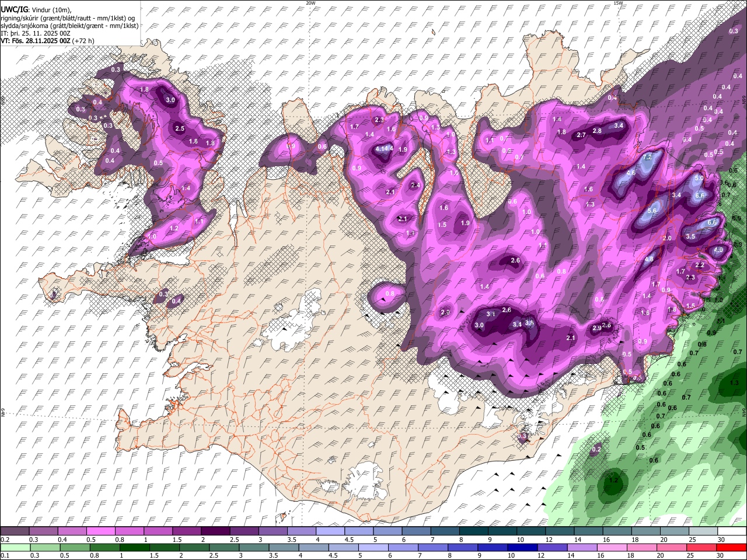Viewport: 747px width, 560px height.
Task: Select the deep blue swatch between 10 and 12, lower legend
Action: tap(522, 547)
